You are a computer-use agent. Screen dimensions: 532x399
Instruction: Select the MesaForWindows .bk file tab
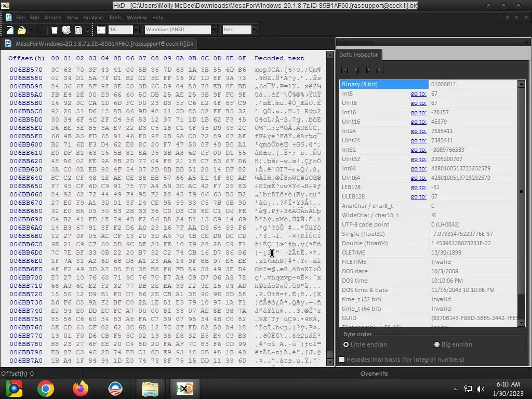pos(100,44)
